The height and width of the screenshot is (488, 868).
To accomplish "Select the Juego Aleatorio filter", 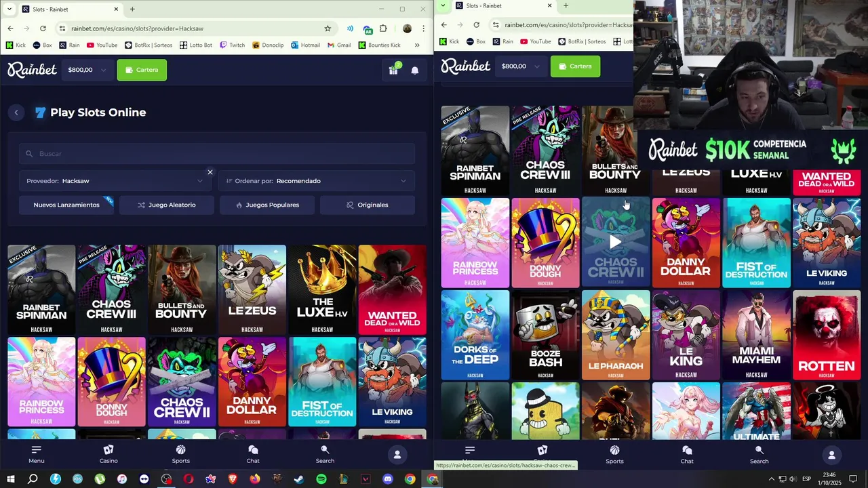I will click(167, 205).
